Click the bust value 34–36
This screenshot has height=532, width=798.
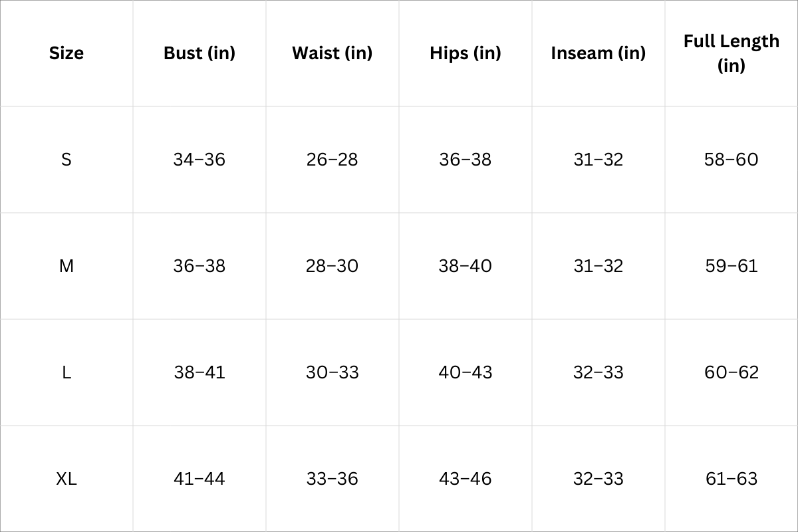pos(199,160)
